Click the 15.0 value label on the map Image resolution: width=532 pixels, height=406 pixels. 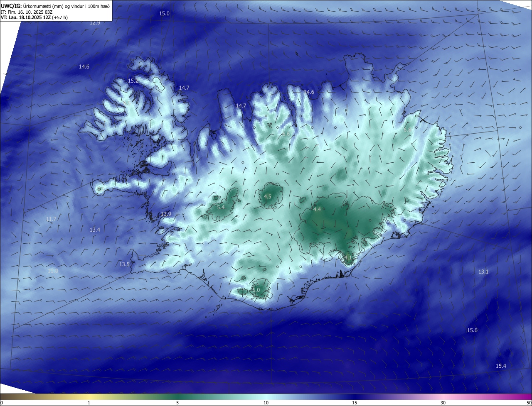165,13
